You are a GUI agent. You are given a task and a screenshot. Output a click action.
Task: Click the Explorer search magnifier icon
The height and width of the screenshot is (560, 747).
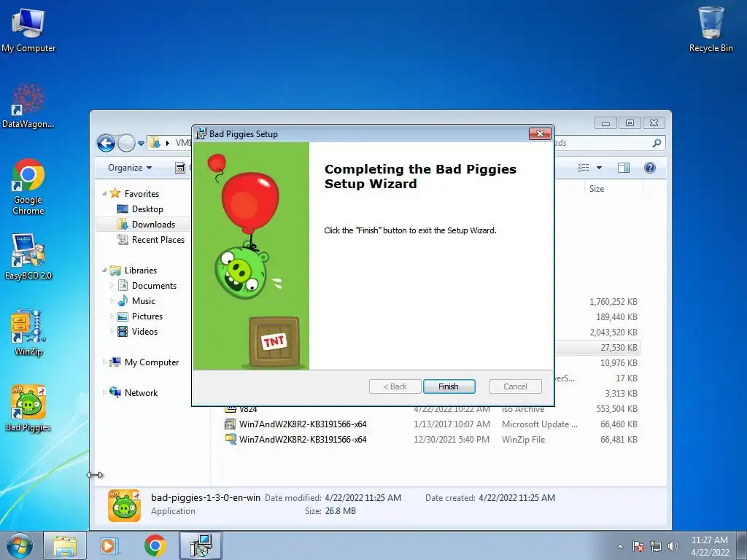tap(657, 143)
